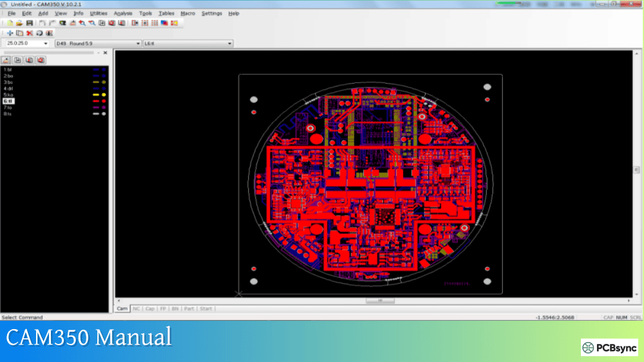Image resolution: width=644 pixels, height=362 pixels.
Task: Open the Analysis menu
Action: 122,14
